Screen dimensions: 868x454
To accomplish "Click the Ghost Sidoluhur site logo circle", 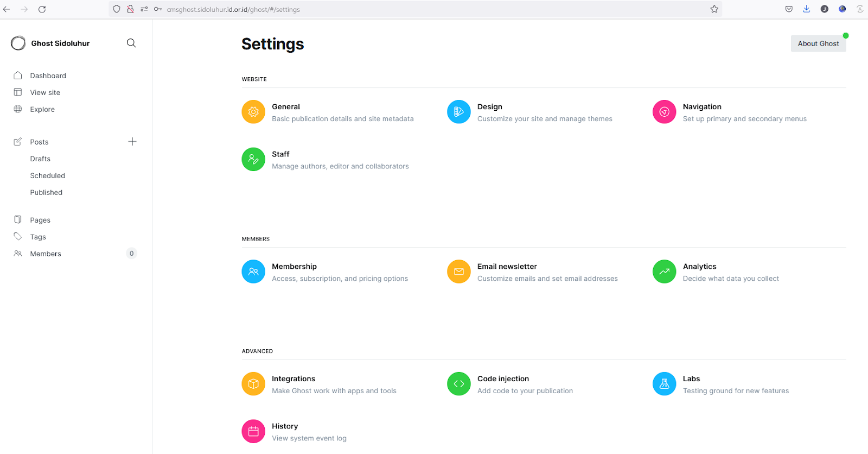I will (x=18, y=43).
